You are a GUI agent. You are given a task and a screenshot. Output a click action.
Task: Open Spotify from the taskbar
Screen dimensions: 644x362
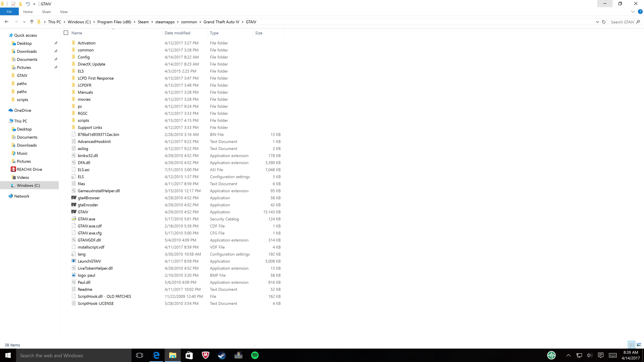pos(255,355)
